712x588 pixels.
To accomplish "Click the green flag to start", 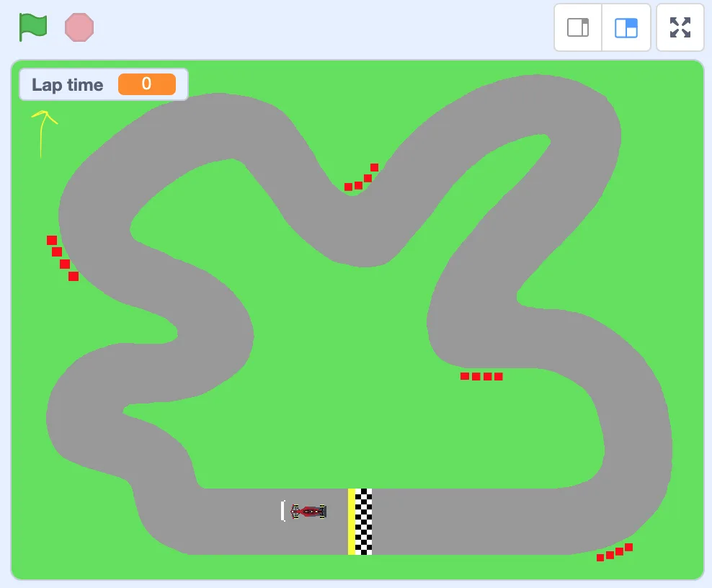I will click(32, 27).
